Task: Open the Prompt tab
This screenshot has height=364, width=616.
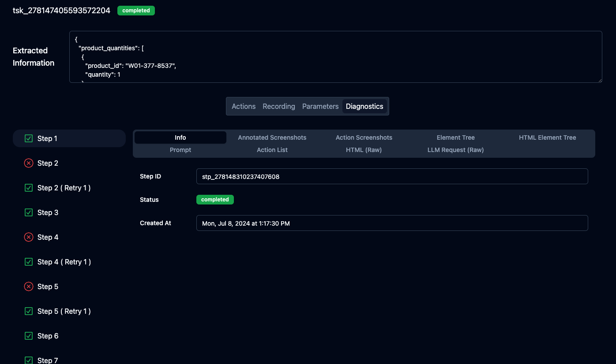Action: (180, 150)
